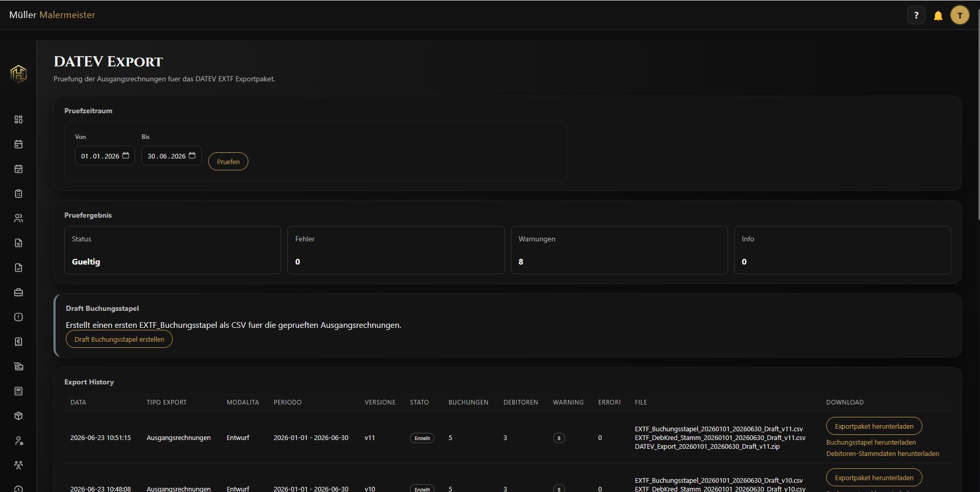Image resolution: width=980 pixels, height=492 pixels.
Task: Click the help question mark button
Action: pyautogui.click(x=916, y=15)
